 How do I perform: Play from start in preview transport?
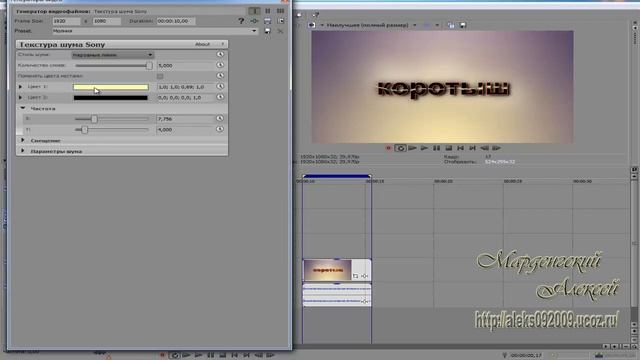pyautogui.click(x=413, y=148)
